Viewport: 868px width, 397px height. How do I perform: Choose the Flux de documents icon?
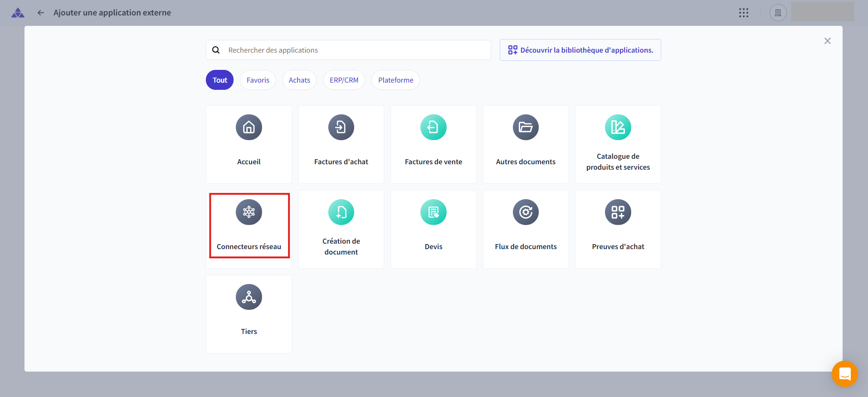(x=526, y=212)
